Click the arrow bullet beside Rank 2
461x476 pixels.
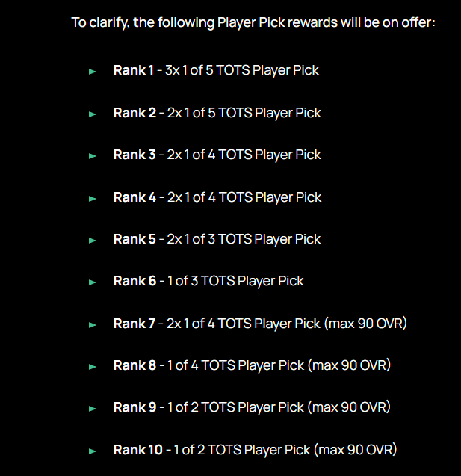point(93,114)
